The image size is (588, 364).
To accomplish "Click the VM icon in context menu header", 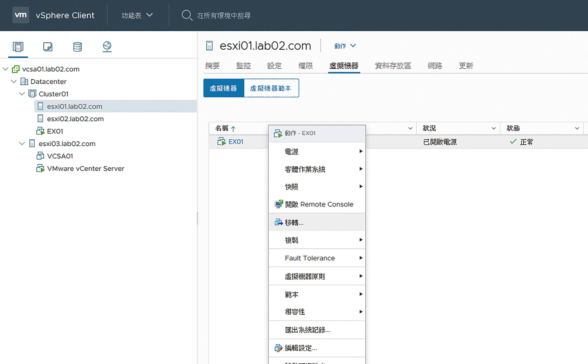I will pyautogui.click(x=278, y=133).
